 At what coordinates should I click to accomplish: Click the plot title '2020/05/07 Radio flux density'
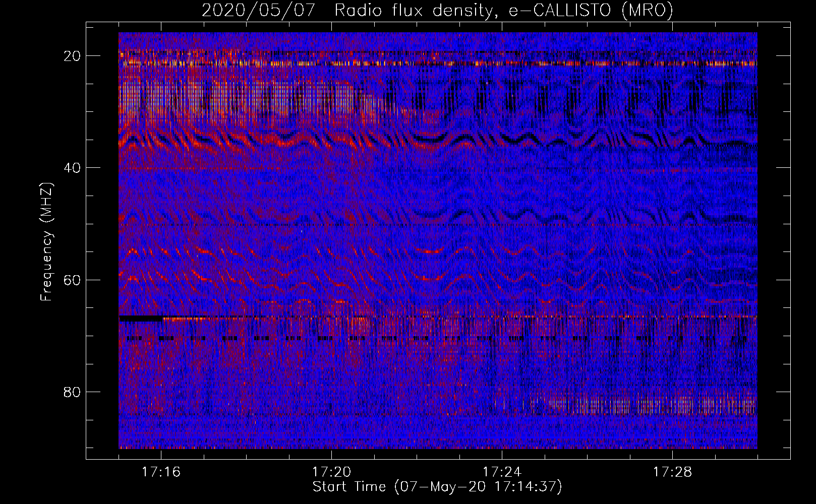(x=437, y=10)
